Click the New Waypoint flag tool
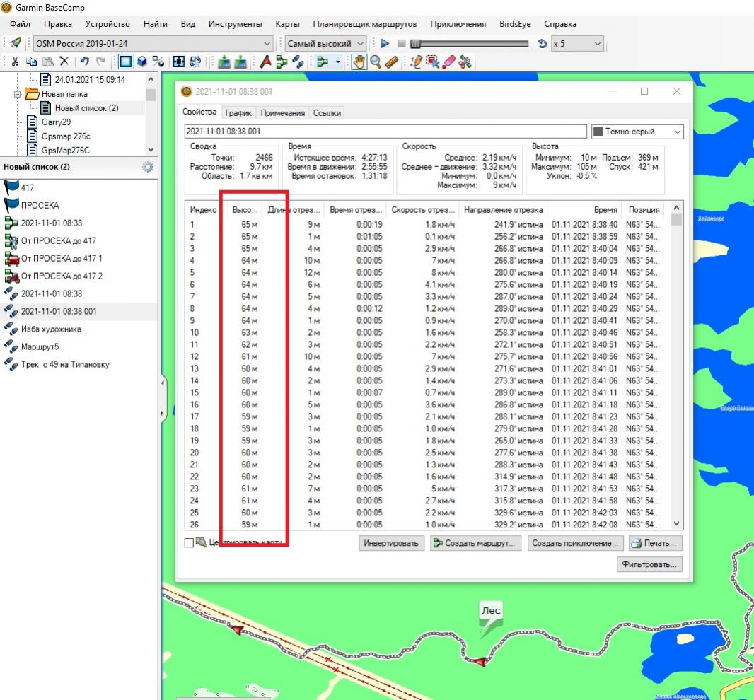 (x=266, y=62)
